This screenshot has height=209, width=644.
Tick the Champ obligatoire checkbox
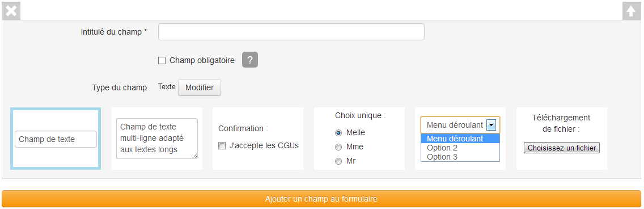point(162,60)
